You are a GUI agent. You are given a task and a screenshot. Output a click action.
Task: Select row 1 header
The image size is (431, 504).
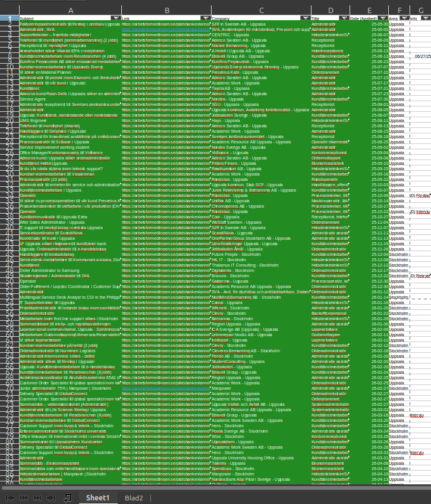(x=10, y=18)
